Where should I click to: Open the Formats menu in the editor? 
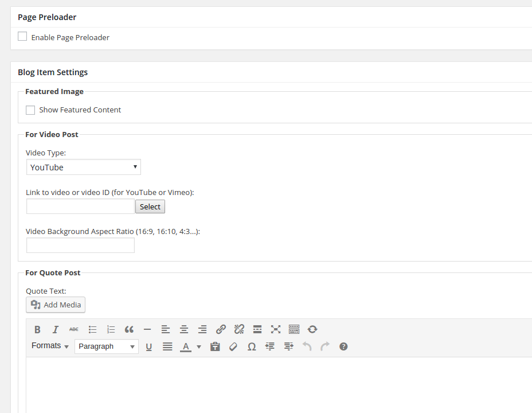[50, 346]
